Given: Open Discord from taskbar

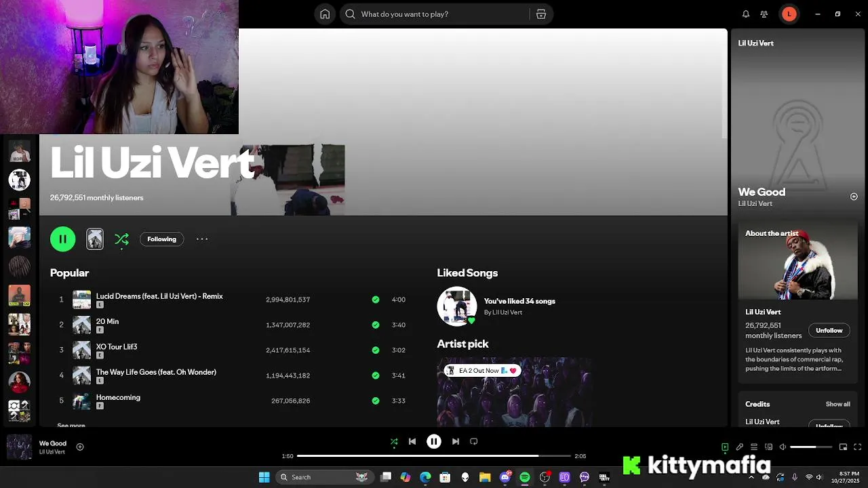Looking at the screenshot, I should [x=505, y=477].
